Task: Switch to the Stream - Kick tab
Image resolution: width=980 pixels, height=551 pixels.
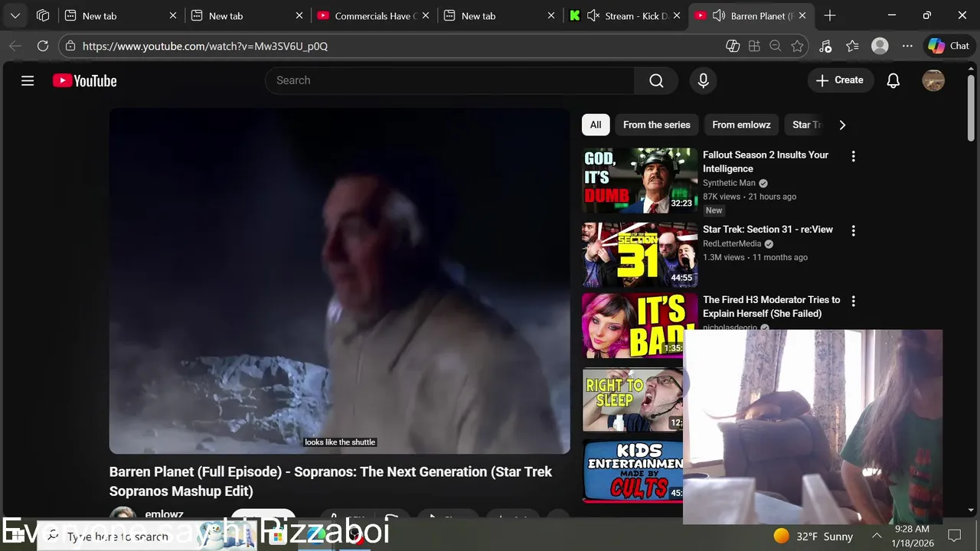Action: [624, 15]
